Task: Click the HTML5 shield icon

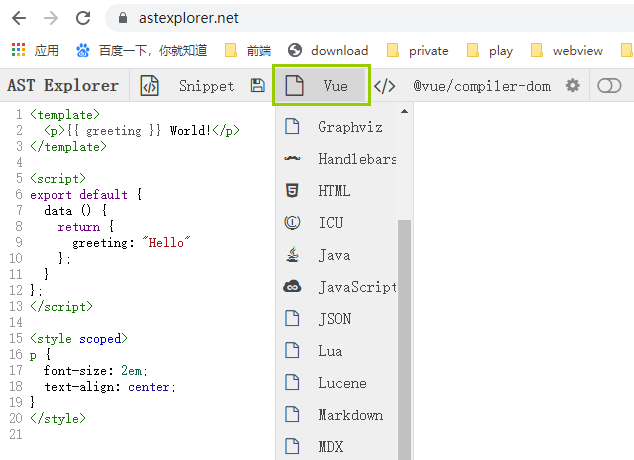Action: pos(292,190)
